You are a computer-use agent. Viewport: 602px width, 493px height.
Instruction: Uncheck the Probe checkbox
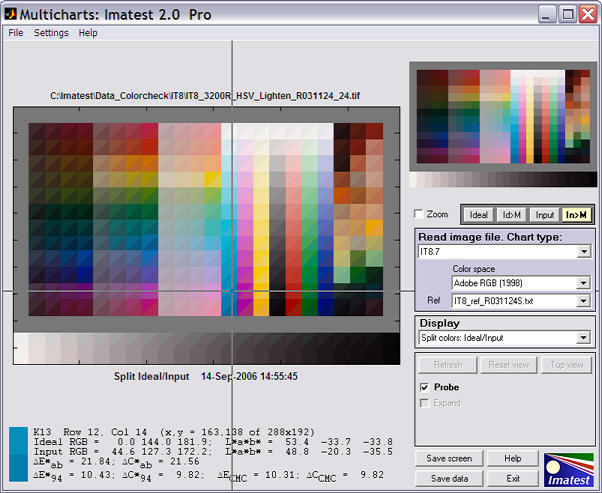point(424,387)
